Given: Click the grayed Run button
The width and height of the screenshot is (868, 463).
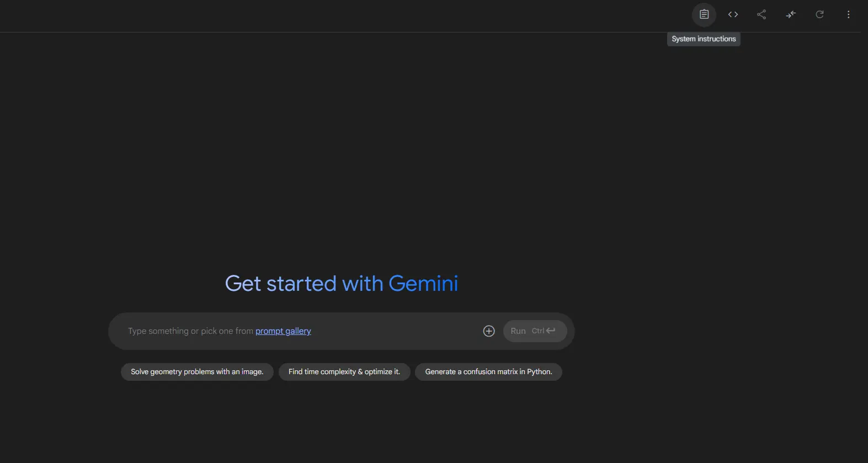Looking at the screenshot, I should point(535,331).
